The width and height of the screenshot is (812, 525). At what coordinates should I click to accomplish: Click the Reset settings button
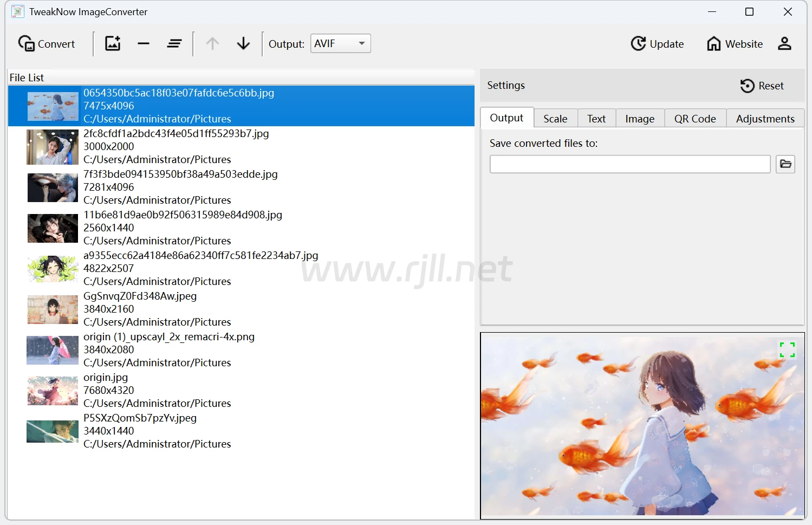(762, 86)
